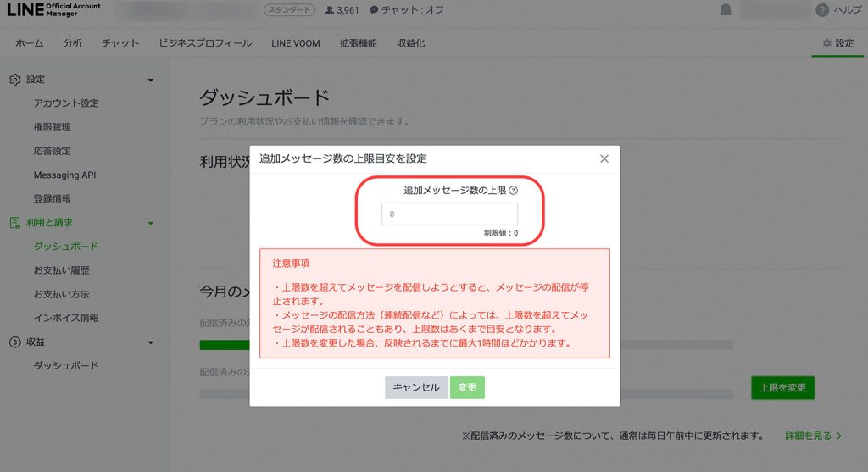Collapse the 収益 sidebar section
Image resolution: width=868 pixels, height=472 pixels.
point(151,342)
